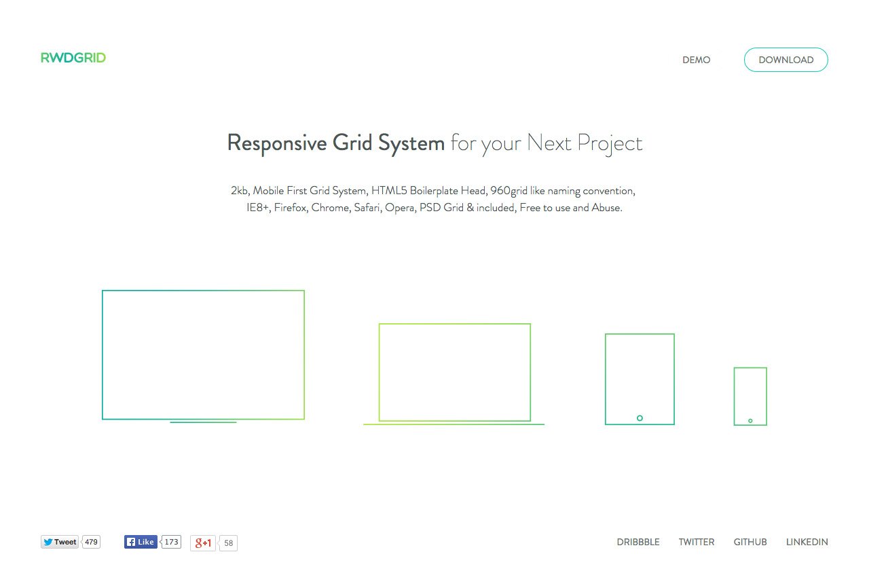The width and height of the screenshot is (869, 588).
Task: Click the red g+1 Google Plus icon
Action: pyautogui.click(x=202, y=542)
